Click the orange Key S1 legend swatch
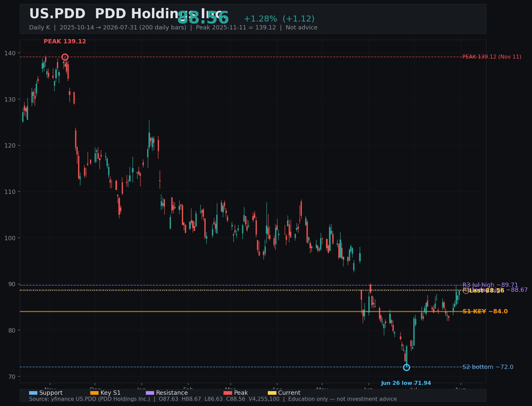Screen dimensions: 532x406 point(94,393)
